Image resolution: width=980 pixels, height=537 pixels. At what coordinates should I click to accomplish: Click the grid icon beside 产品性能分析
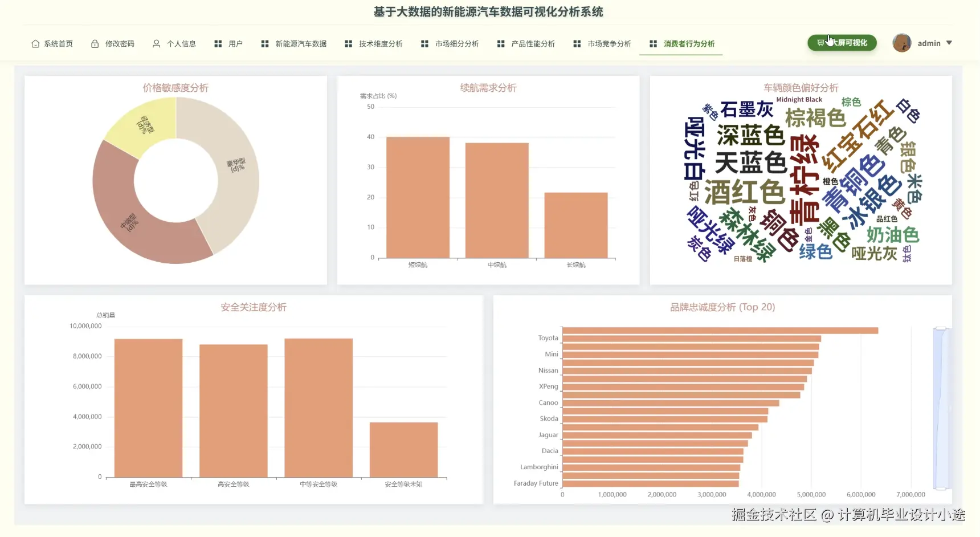[x=500, y=43]
